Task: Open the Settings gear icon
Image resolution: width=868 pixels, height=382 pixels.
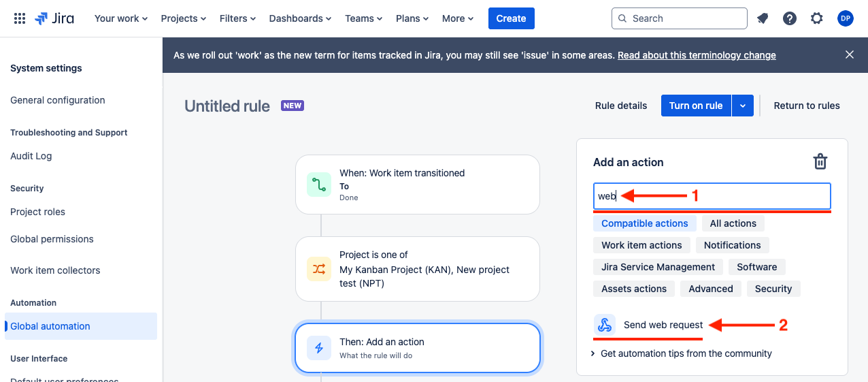Action: click(817, 18)
